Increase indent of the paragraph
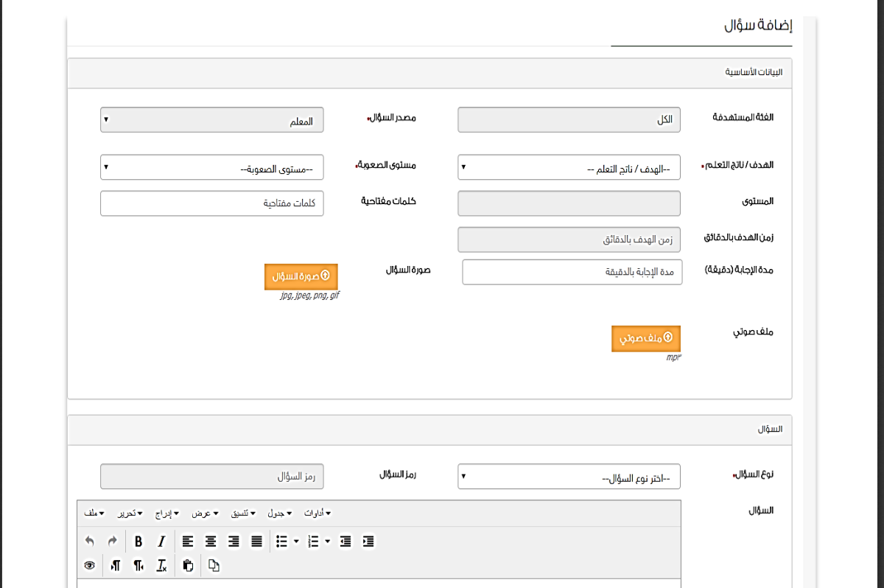The height and width of the screenshot is (588, 884). pos(368,542)
